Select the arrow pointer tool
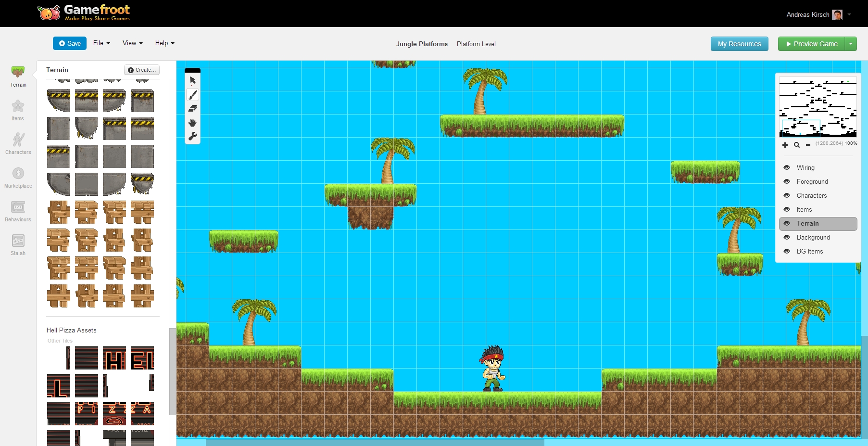Image resolution: width=868 pixels, height=446 pixels. [192, 80]
